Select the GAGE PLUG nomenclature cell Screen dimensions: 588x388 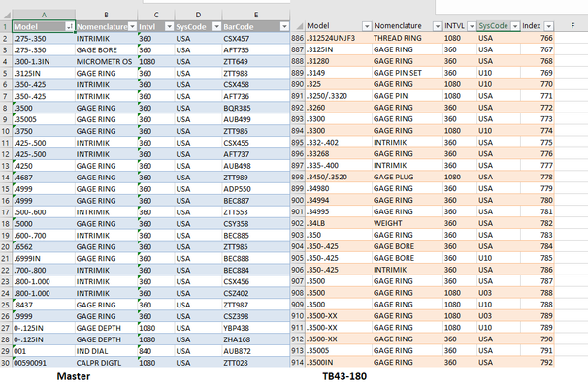[x=407, y=177]
